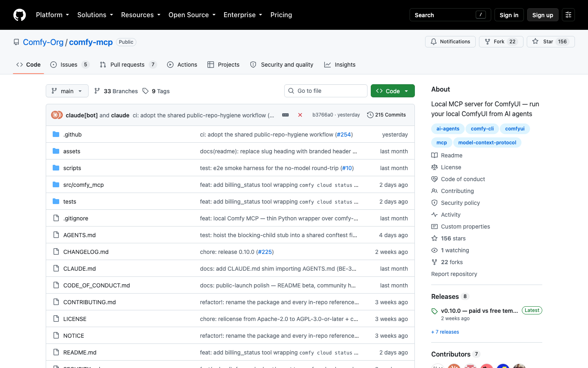Open the Resources dropdown
The image size is (588, 368).
(x=140, y=15)
